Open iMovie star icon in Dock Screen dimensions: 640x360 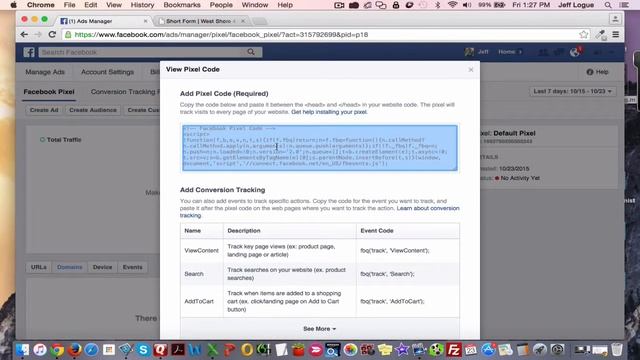pyautogui.click(x=402, y=350)
